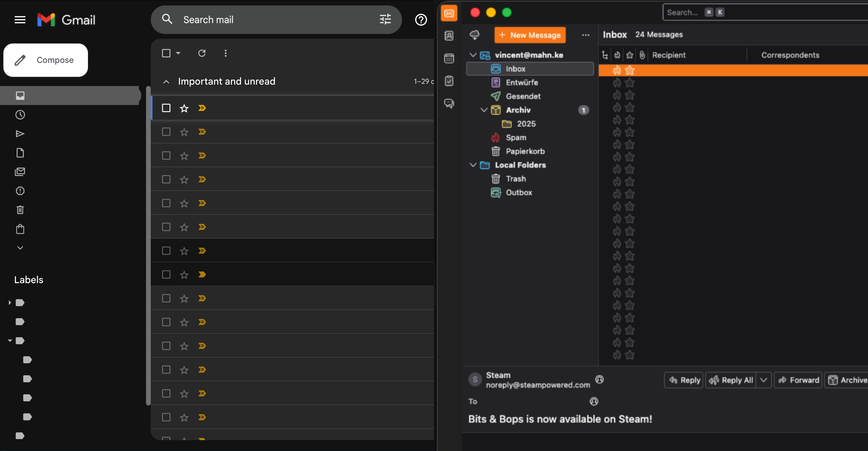Collapse the Important and unread section

(166, 82)
